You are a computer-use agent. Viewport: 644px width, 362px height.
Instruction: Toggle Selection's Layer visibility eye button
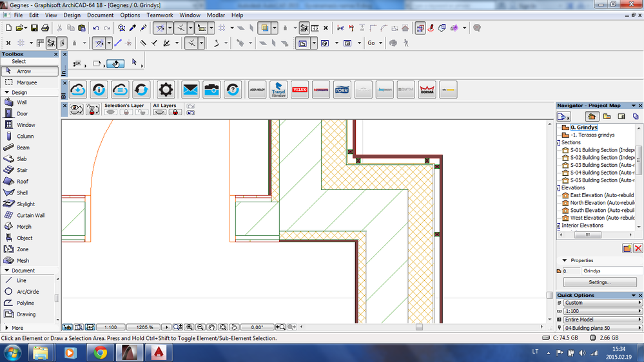(111, 112)
